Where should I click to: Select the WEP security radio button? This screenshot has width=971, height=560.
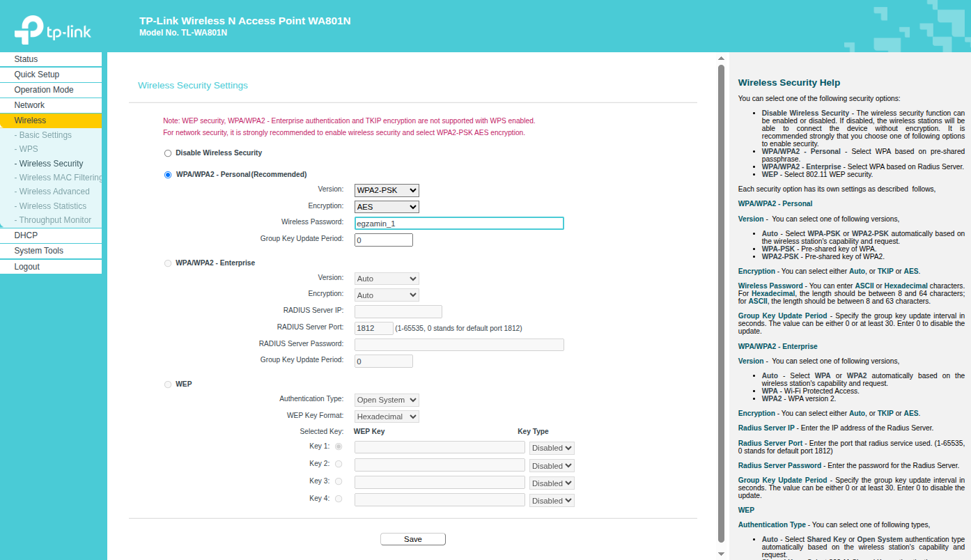tap(167, 384)
